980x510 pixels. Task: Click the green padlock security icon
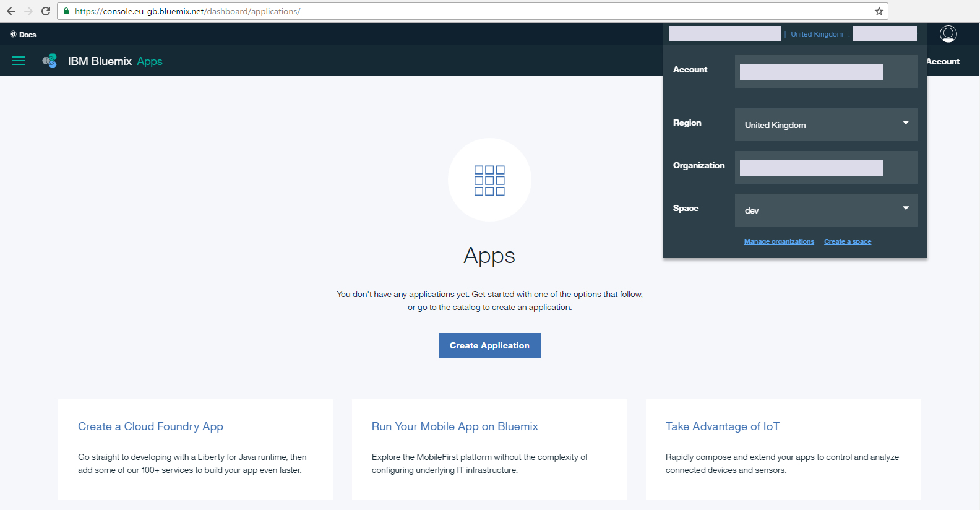[66, 11]
